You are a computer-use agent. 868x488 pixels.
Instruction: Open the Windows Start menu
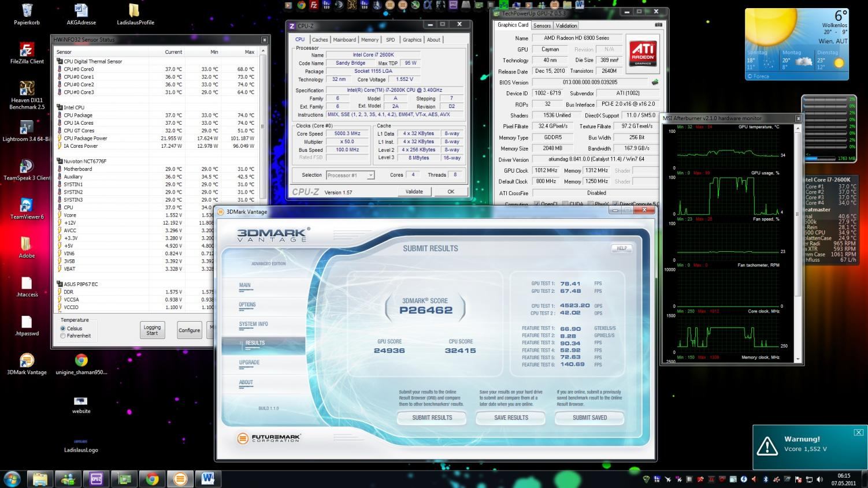click(12, 479)
